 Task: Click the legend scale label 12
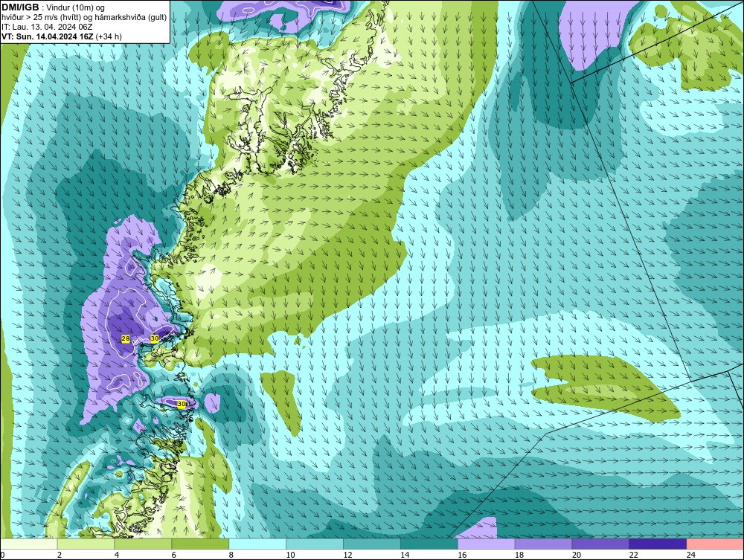(347, 556)
